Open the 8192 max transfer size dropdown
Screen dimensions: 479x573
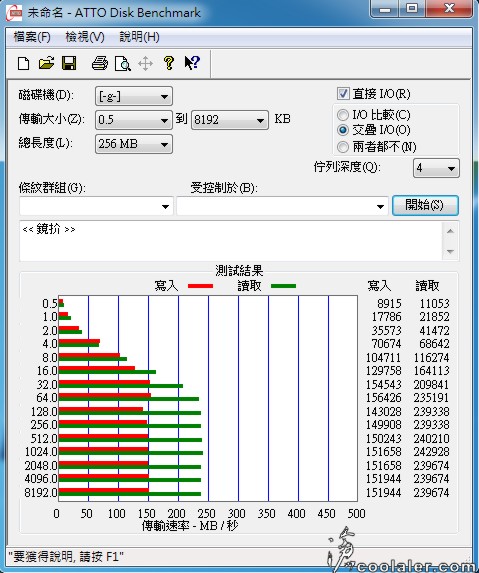coord(230,120)
